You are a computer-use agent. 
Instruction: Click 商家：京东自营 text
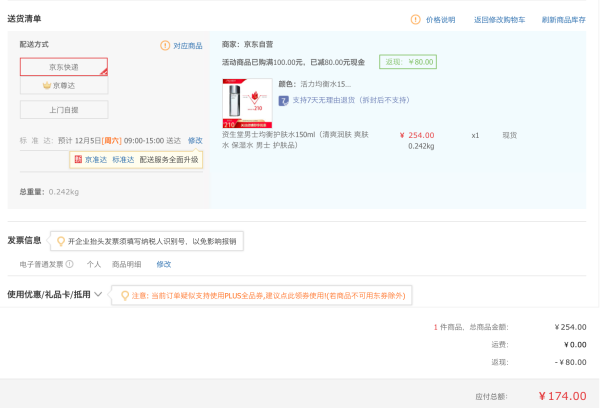click(248, 44)
